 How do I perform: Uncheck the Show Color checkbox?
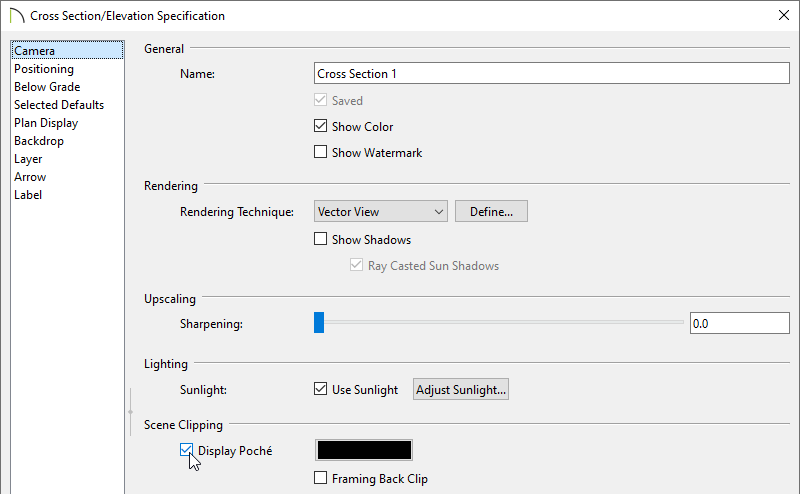(x=321, y=127)
